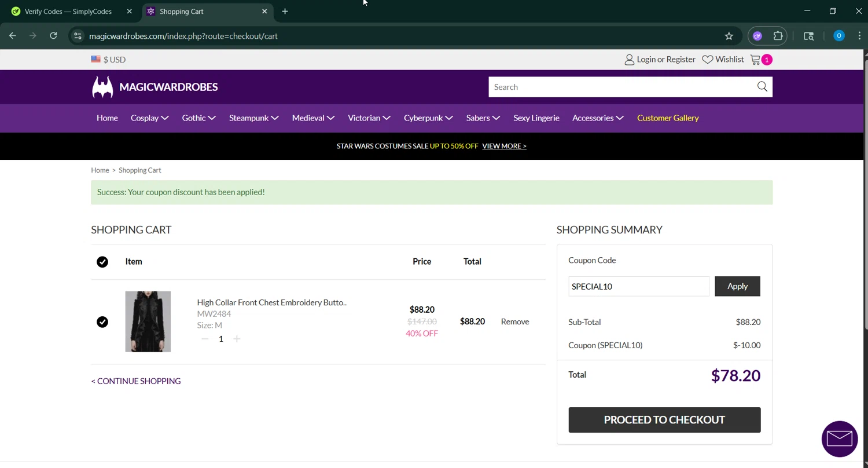This screenshot has width=868, height=468.
Task: Close the Shopping Cart tab
Action: [x=264, y=11]
